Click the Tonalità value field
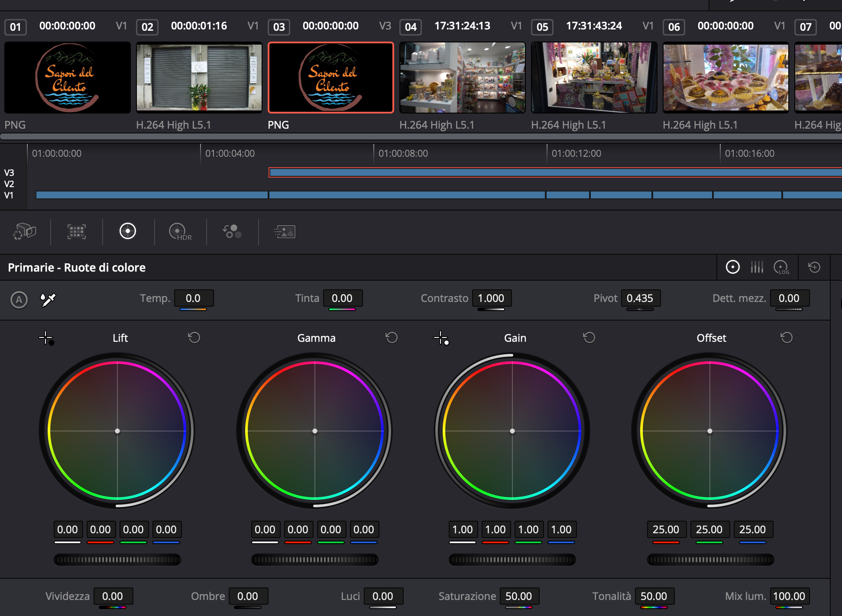Image resolution: width=842 pixels, height=616 pixels. (654, 596)
